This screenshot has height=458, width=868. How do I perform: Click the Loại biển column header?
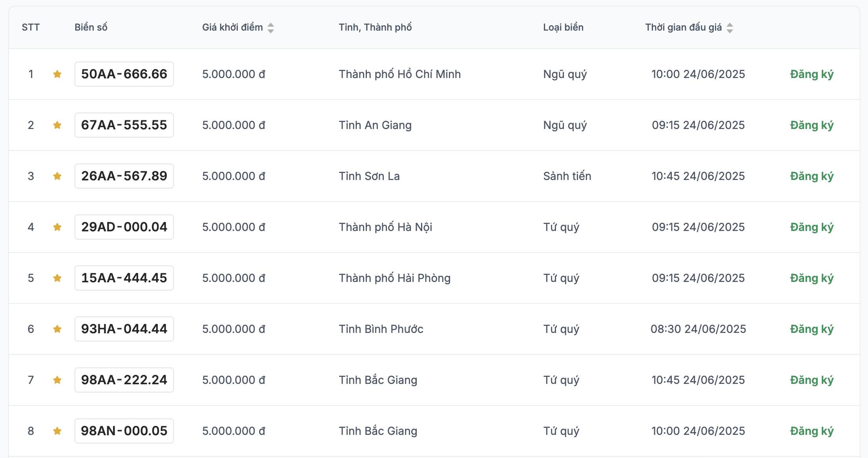[x=563, y=27]
